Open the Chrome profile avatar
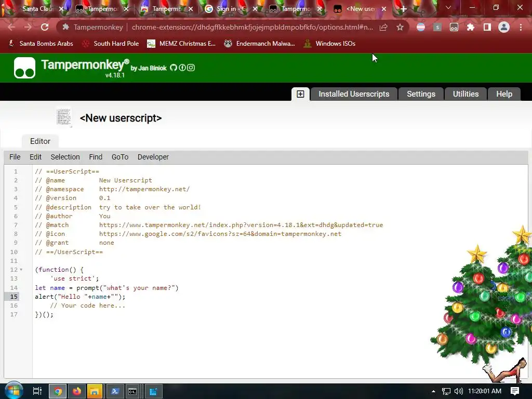 click(x=504, y=27)
